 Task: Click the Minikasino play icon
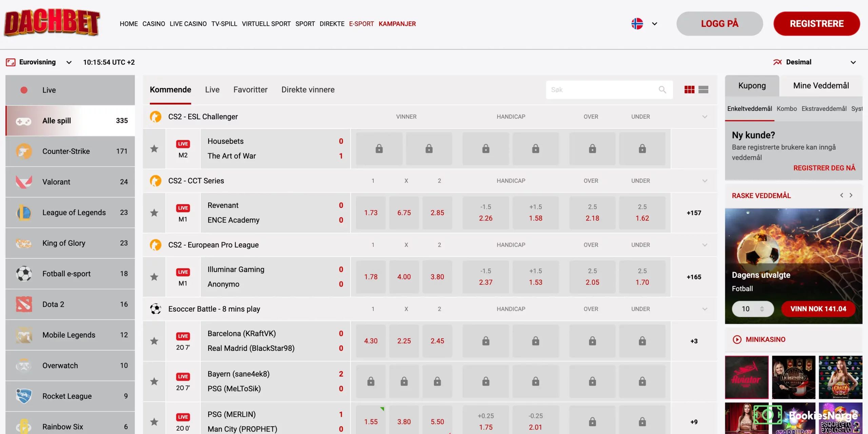pos(737,339)
